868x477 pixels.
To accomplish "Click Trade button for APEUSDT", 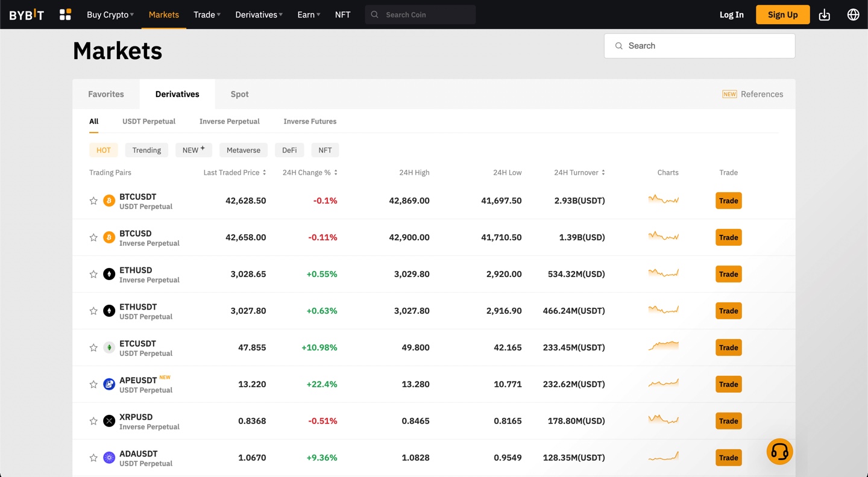I will coord(729,384).
